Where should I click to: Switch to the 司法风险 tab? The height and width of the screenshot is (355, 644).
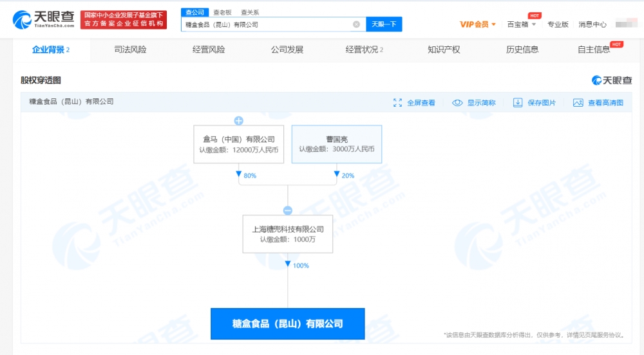(130, 50)
